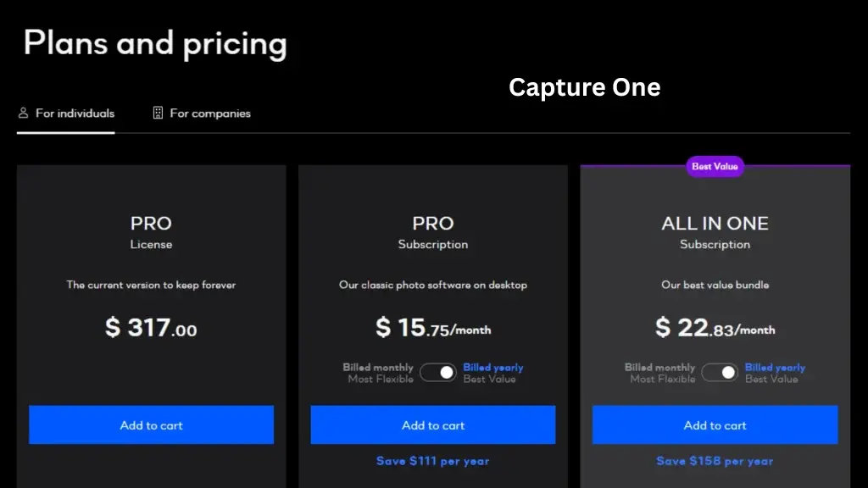Click the Best Value badge
Screen dimensions: 868x488
(x=715, y=166)
